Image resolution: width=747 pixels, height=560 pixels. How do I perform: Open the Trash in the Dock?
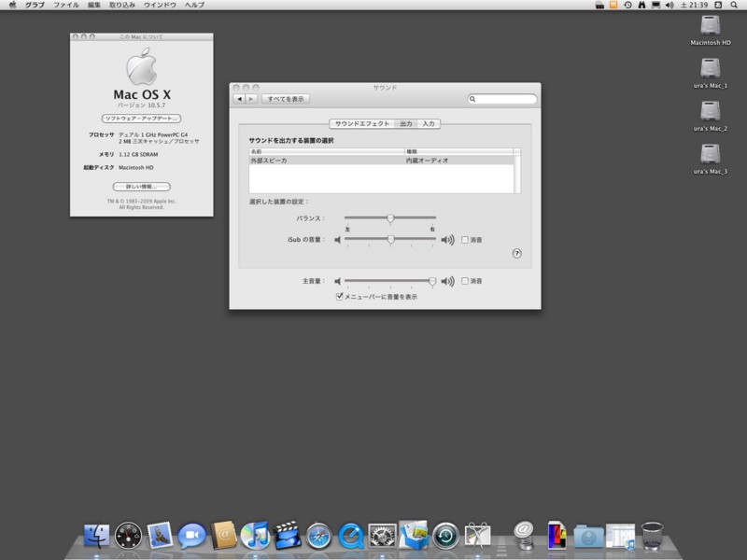(x=652, y=536)
